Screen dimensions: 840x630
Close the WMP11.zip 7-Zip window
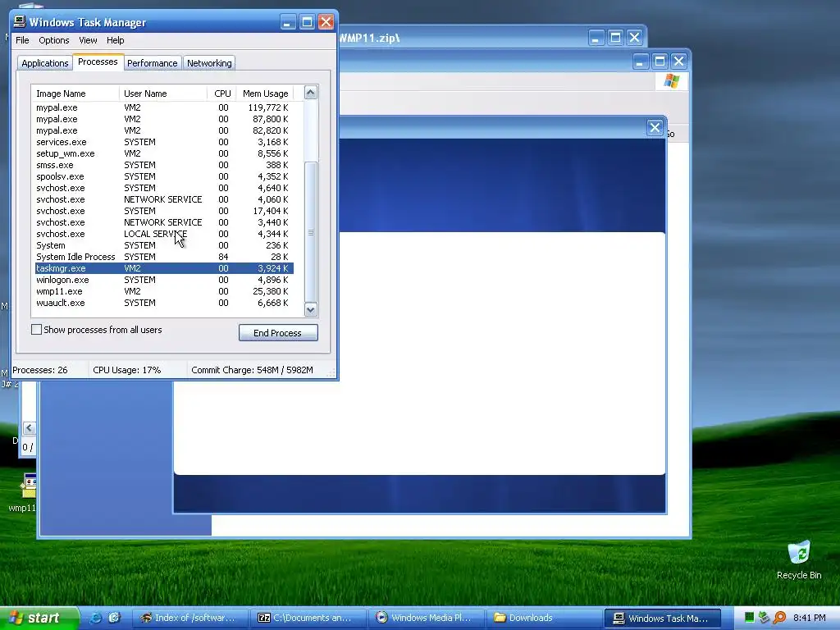point(634,38)
